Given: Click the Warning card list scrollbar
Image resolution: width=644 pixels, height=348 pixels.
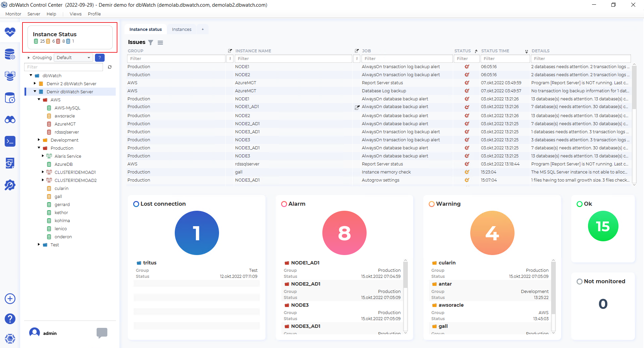Looking at the screenshot, I should (x=553, y=289).
